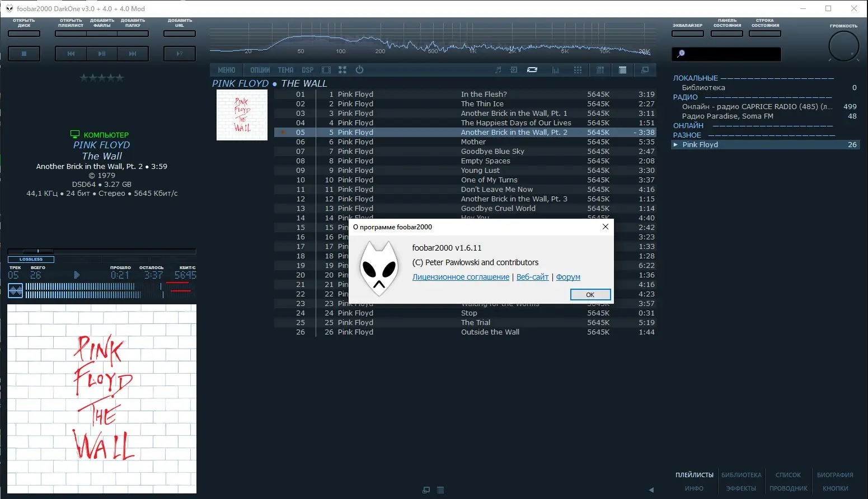Click the LOSSLESS indicator
The height and width of the screenshot is (499, 868).
coord(31,260)
